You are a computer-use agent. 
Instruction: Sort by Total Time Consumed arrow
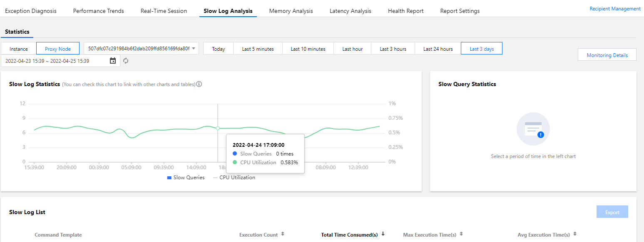[x=383, y=234]
